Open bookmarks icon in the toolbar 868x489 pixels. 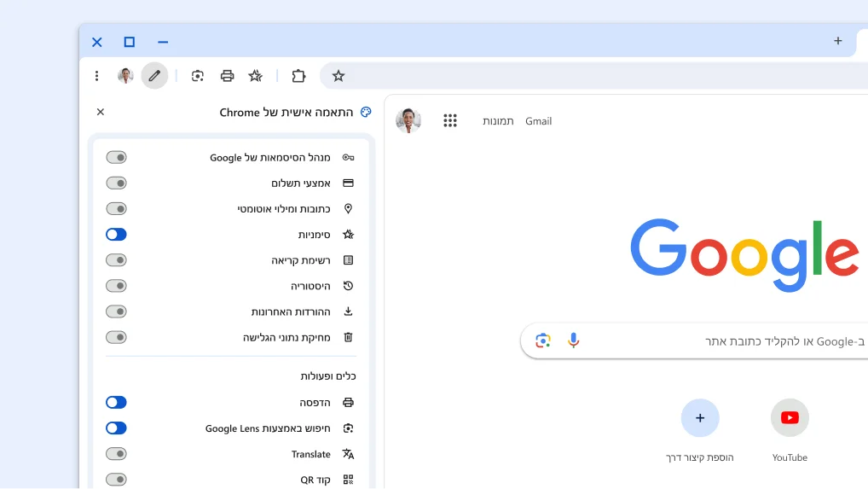pos(255,76)
